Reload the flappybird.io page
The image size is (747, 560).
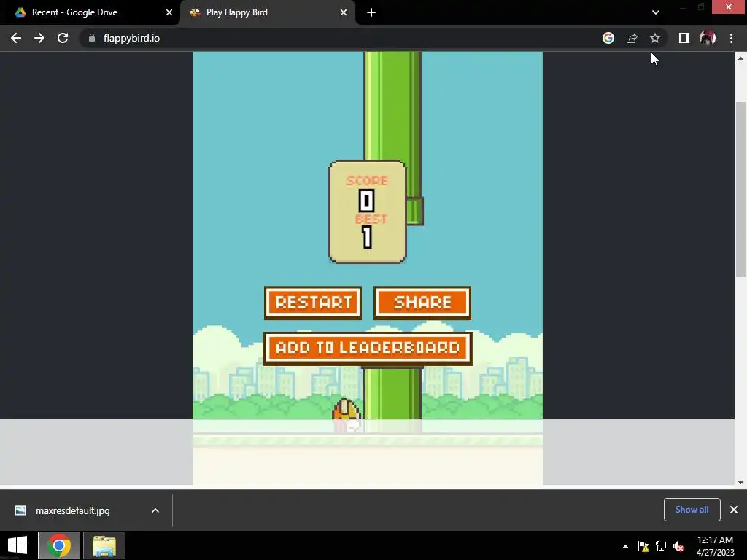tap(63, 38)
